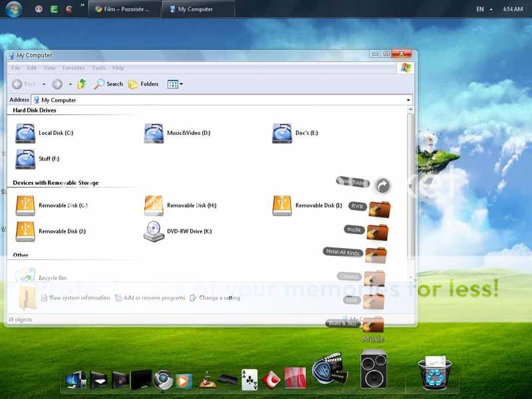Click 'Add or remove programs' link

point(154,298)
